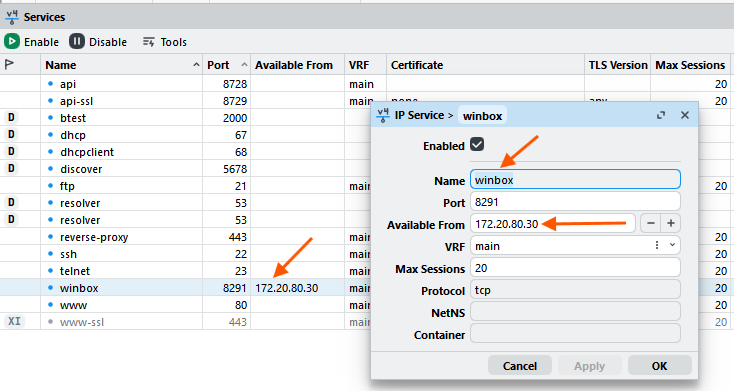Image resolution: width=734 pixels, height=391 pixels.
Task: Click the XI flag on www-ssl row
Action: (15, 321)
